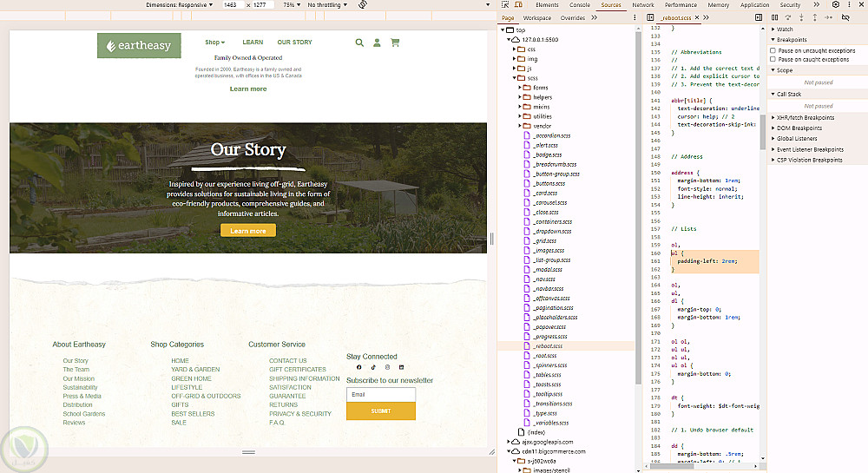
Task: Activate the inspect element picker icon
Action: tap(505, 4)
